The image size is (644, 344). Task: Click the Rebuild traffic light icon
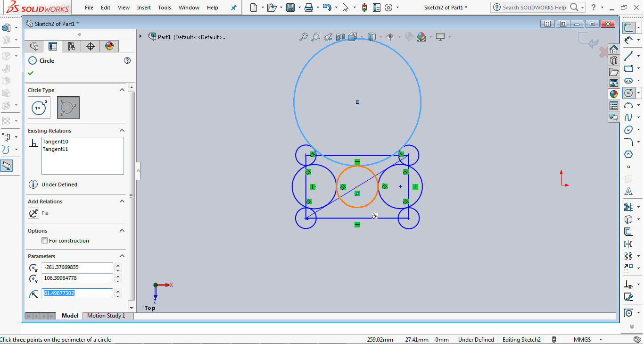(x=364, y=8)
